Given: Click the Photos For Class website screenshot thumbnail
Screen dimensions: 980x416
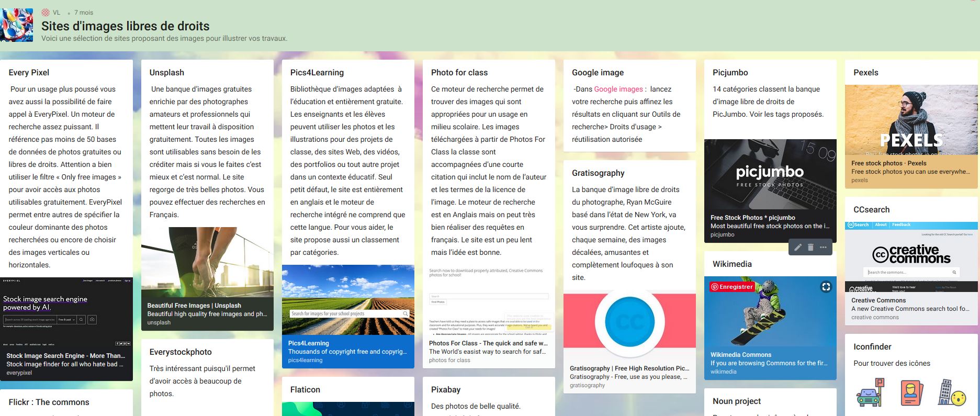Looking at the screenshot, I should pyautogui.click(x=489, y=300).
